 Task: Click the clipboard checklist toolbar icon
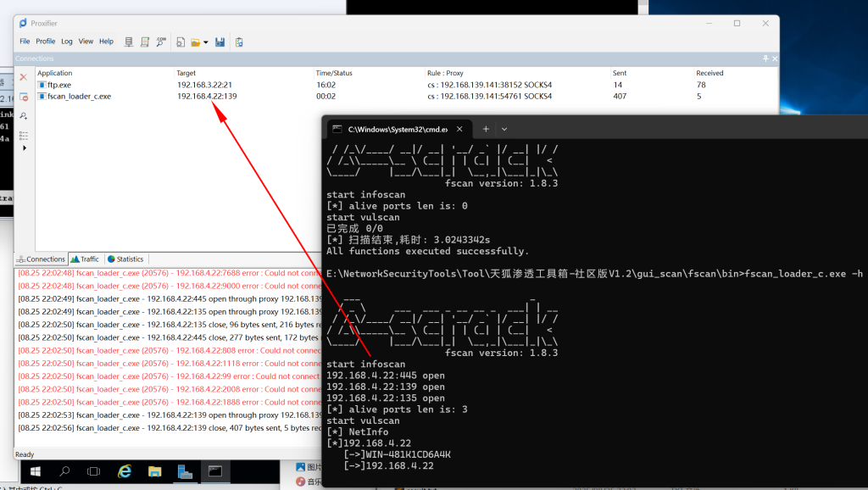239,42
